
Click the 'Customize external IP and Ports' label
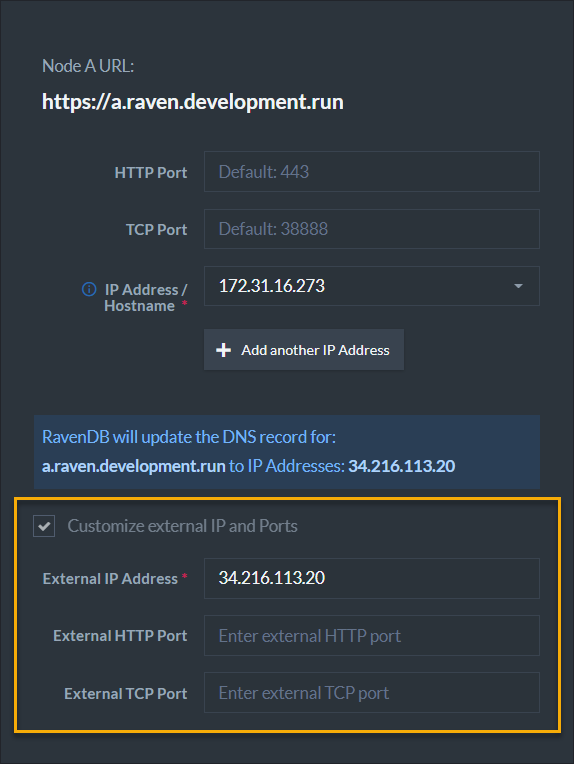pyautogui.click(x=182, y=526)
